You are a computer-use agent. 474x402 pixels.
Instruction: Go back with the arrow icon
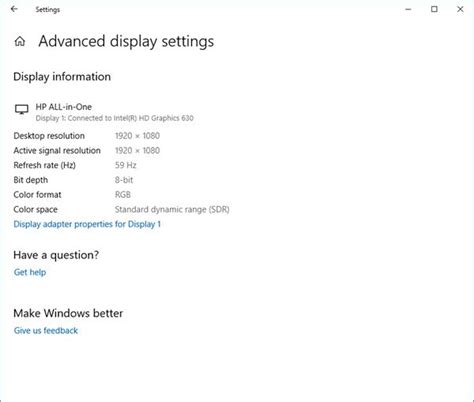click(x=14, y=9)
